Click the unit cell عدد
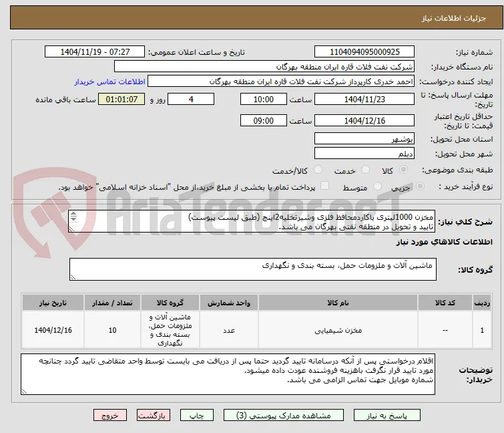This screenshot has width=504, height=433. tap(229, 330)
